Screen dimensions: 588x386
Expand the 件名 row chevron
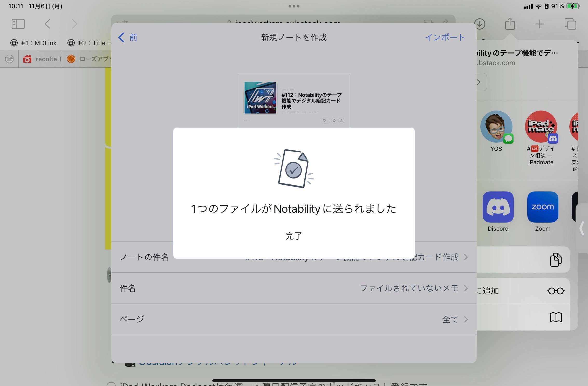point(466,288)
